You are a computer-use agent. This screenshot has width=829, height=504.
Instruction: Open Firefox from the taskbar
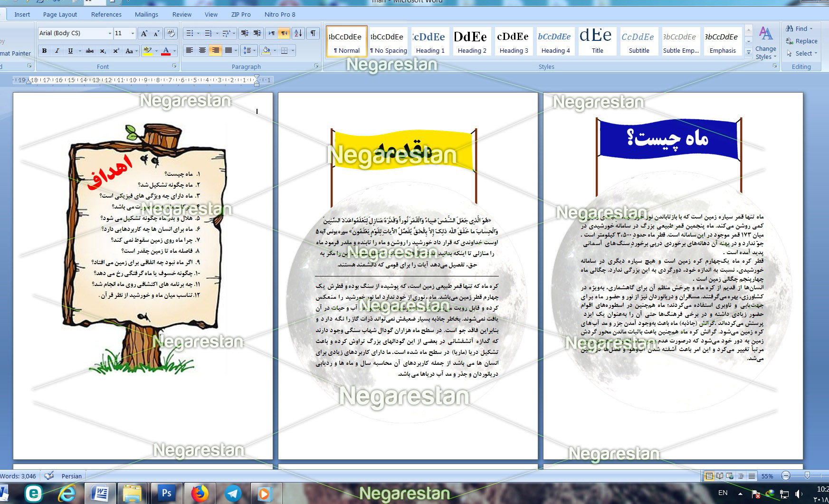click(x=200, y=494)
